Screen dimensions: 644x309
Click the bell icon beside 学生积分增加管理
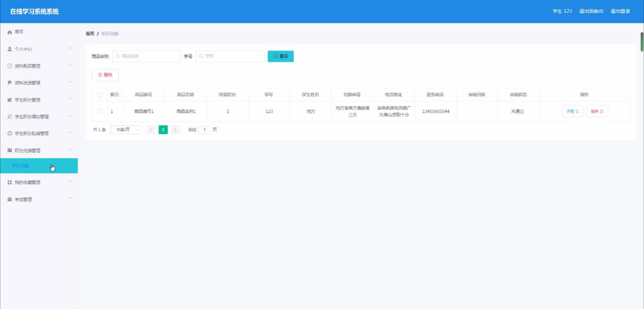click(x=9, y=117)
